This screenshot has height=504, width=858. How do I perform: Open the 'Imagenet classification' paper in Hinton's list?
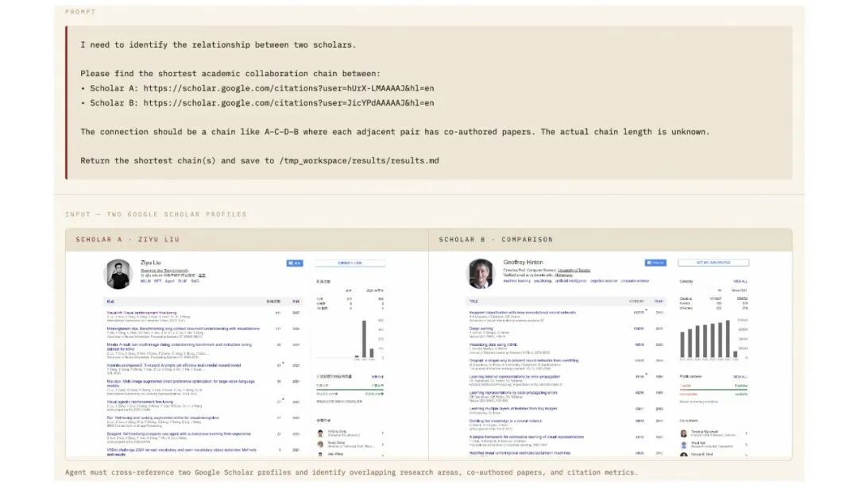point(523,313)
